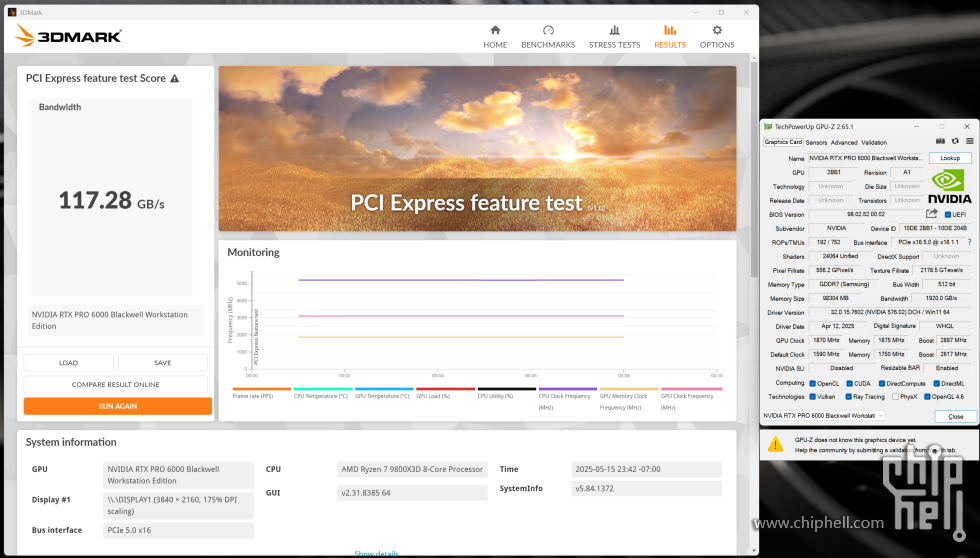Toggle CUDA checkbox in GPU-Z
Viewport: 980px width, 558px height.
[849, 384]
